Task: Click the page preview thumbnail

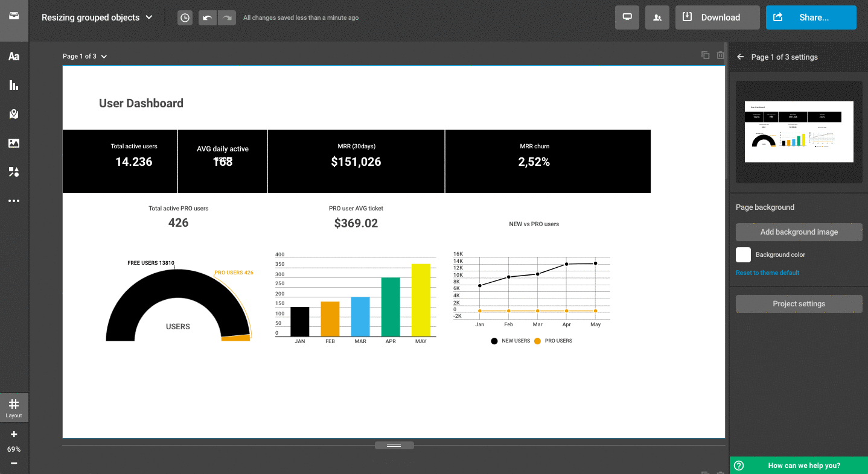Action: click(x=799, y=131)
